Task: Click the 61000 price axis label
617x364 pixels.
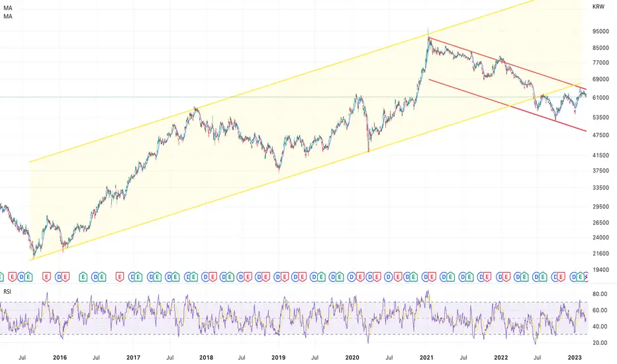Action: click(x=601, y=97)
